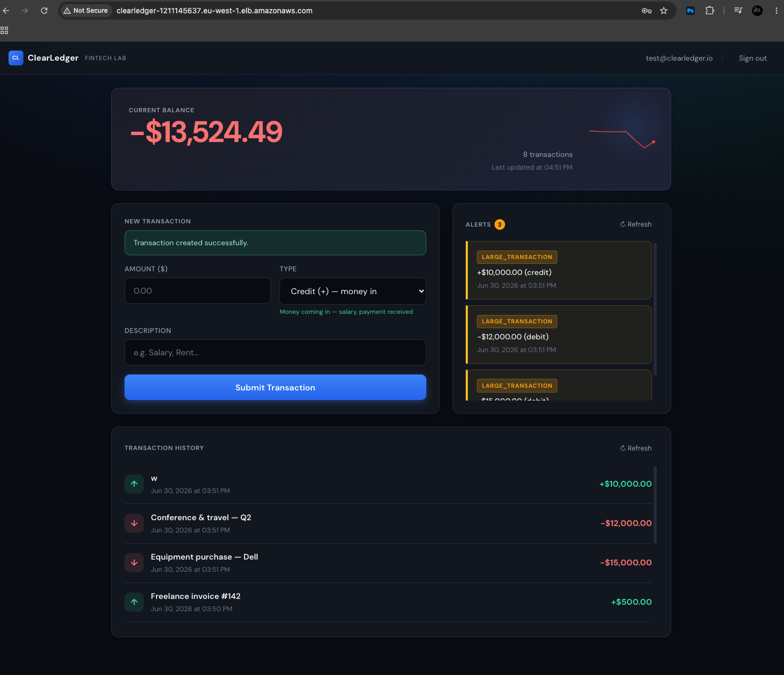Viewport: 784px width, 675px height.
Task: Click the test@clearledger.io account email
Action: [679, 58]
